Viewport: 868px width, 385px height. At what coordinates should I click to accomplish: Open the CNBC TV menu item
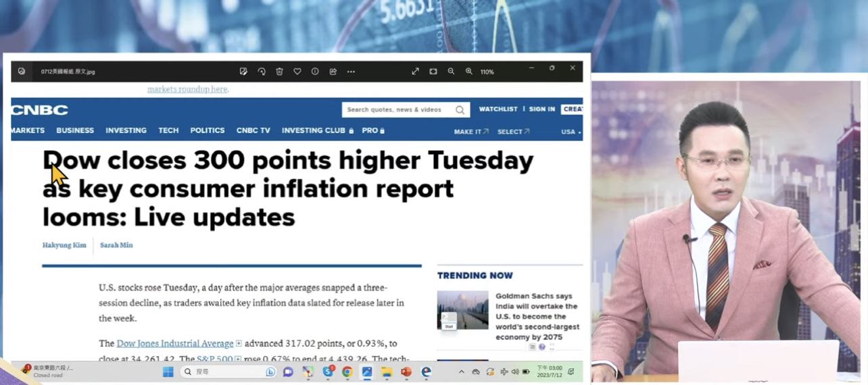tap(254, 130)
